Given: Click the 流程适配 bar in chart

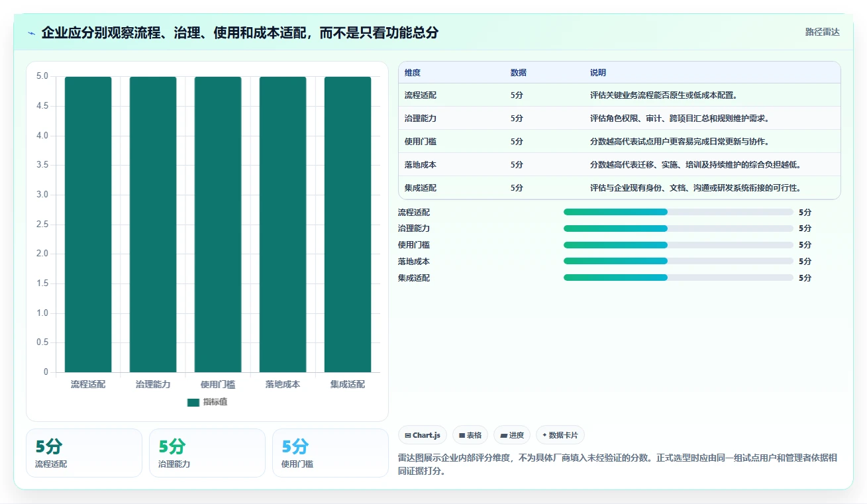Looking at the screenshot, I should (x=88, y=225).
